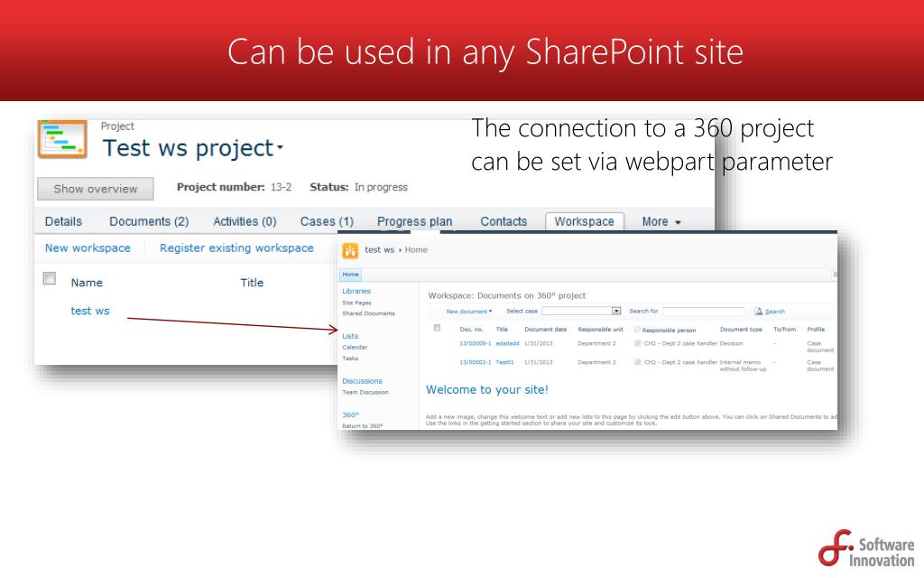Click the Welcome to your site! heading
This screenshot has height=578, width=924.
coord(487,390)
